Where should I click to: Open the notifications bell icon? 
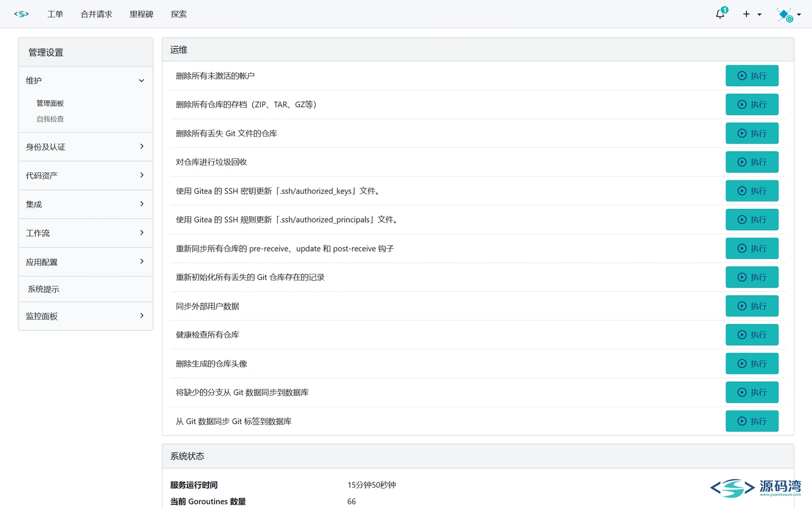point(720,14)
